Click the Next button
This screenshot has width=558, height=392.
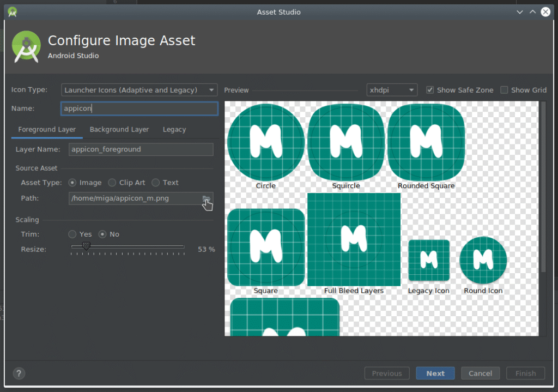[435, 373]
